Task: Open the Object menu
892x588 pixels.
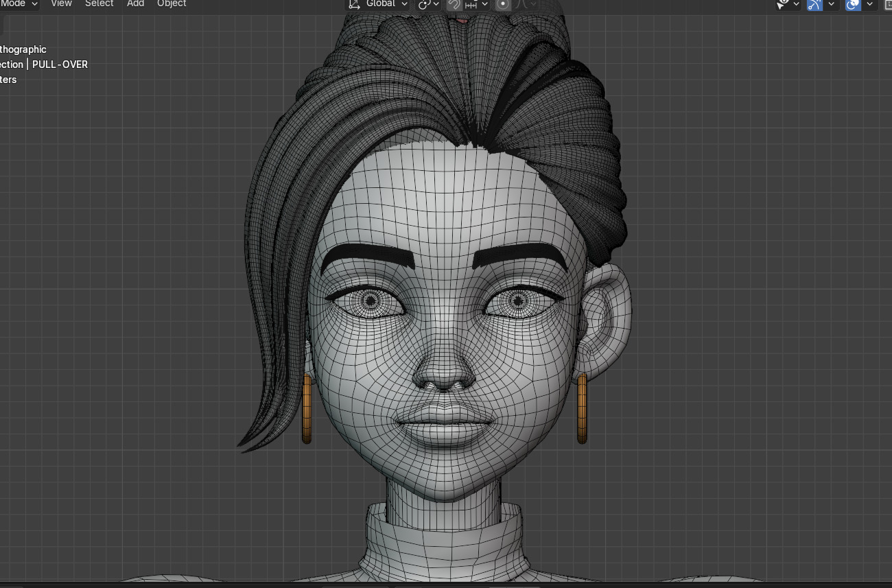Action: (172, 4)
